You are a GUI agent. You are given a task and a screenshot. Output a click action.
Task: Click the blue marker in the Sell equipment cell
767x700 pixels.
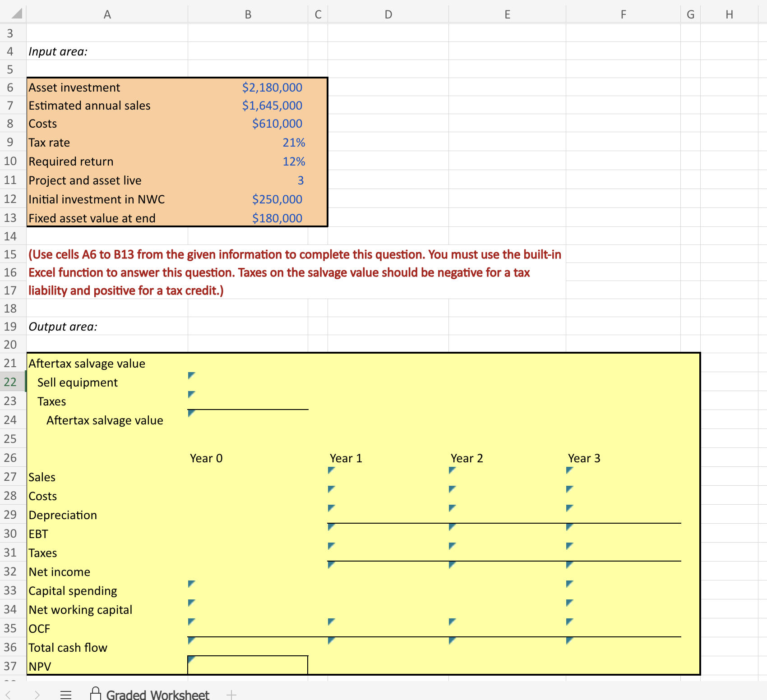point(190,375)
